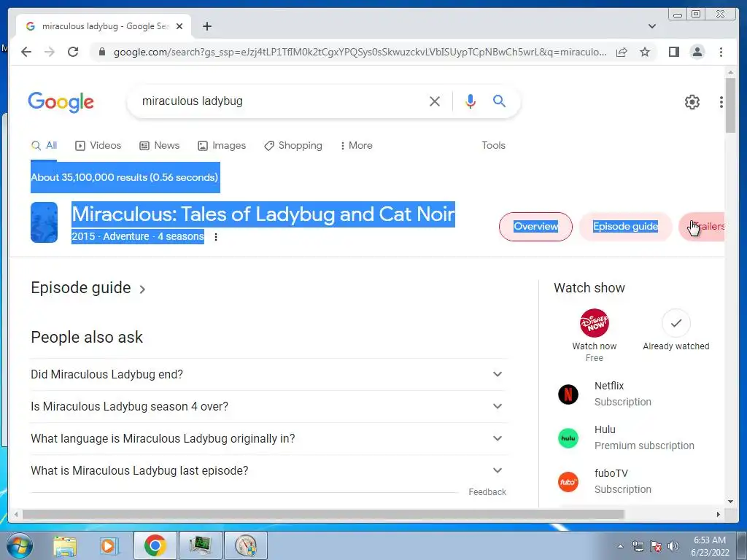Expand 'Is Miraculous Ladybug season 4 over?'
This screenshot has height=560, width=747.
(x=268, y=406)
